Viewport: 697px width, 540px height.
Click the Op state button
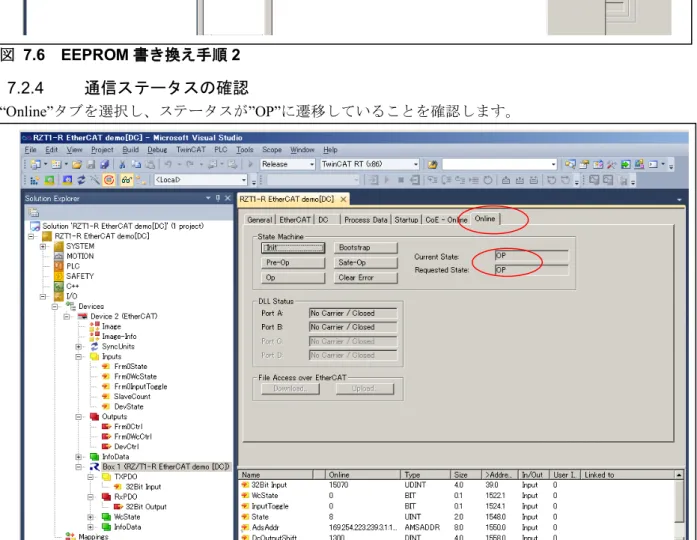[x=292, y=278]
